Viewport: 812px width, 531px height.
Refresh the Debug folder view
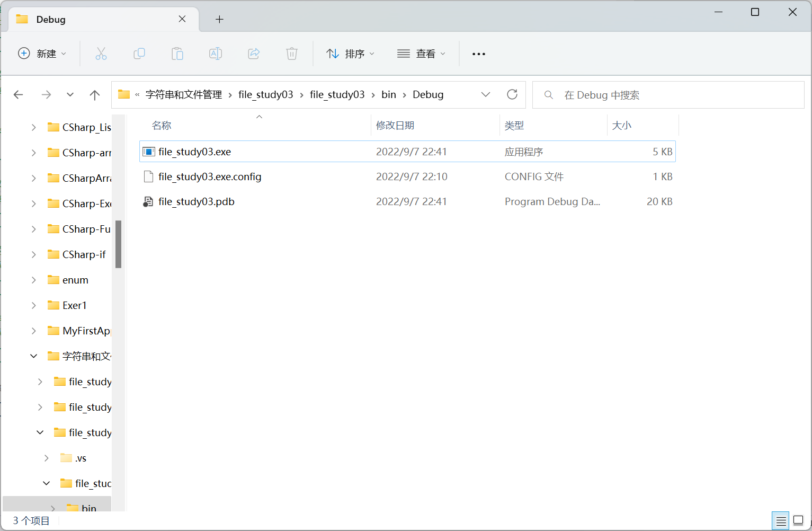click(512, 94)
